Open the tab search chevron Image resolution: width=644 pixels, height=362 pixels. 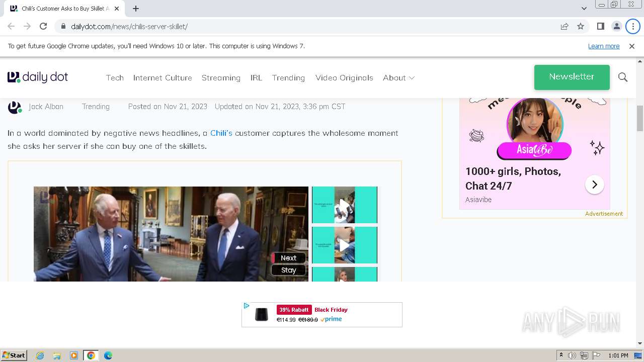584,9
